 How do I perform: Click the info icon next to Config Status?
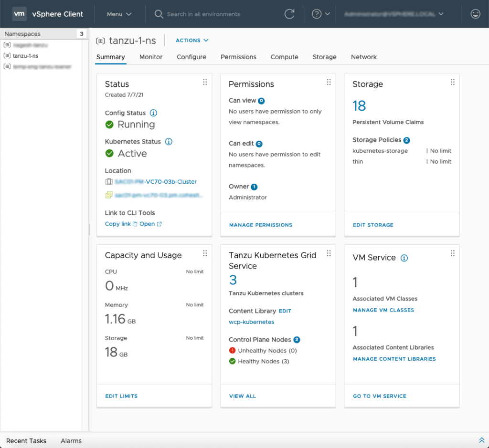click(152, 113)
